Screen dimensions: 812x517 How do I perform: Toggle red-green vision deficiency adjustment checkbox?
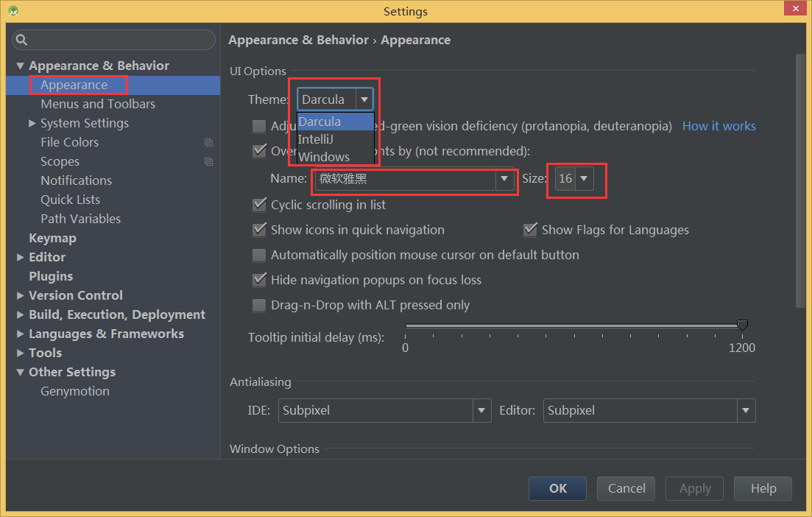point(259,127)
